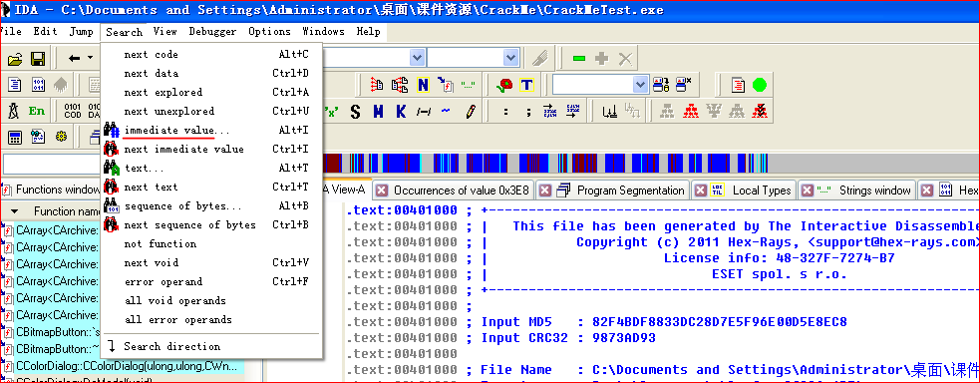Click the tilde sign icon
980x383 pixels.
click(446, 112)
